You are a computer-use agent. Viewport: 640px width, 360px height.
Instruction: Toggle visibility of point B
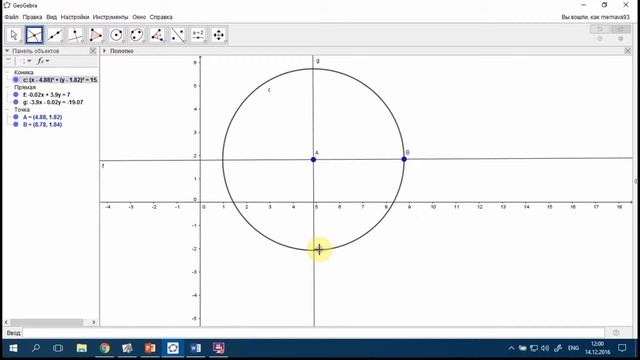coord(16,124)
